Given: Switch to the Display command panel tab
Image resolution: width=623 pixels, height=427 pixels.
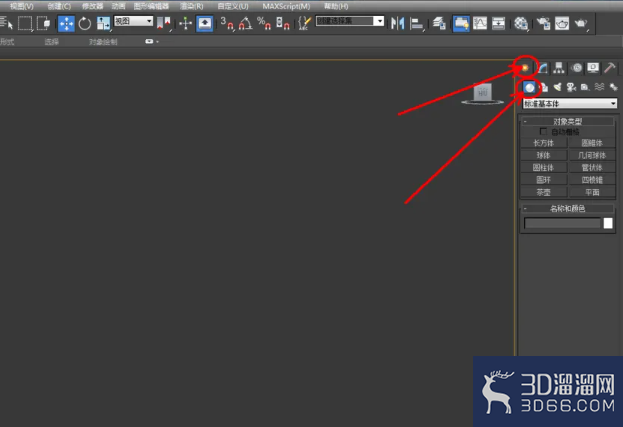Looking at the screenshot, I should coord(593,68).
